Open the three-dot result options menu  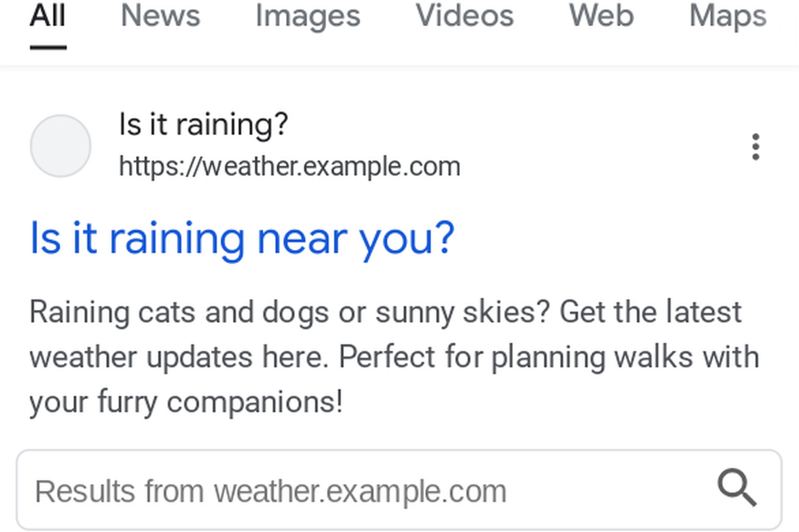pos(756,147)
